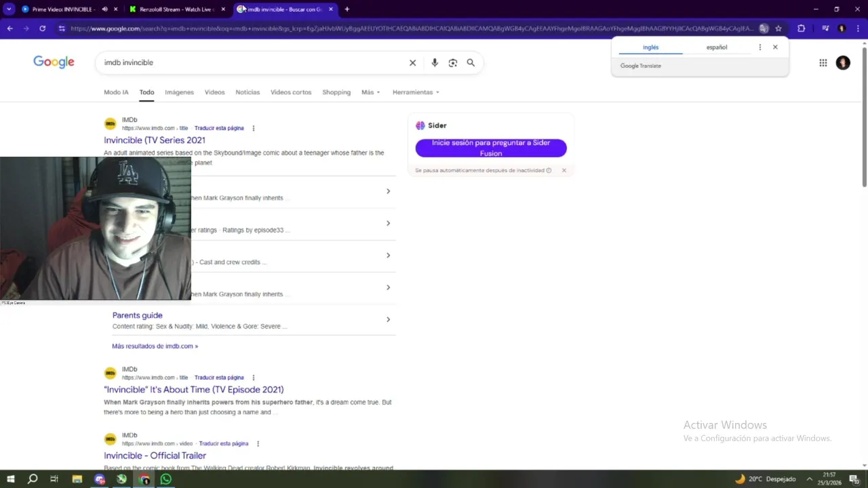Image resolution: width=868 pixels, height=488 pixels.
Task: Close the Prime Video INVINCIBLE tab
Action: tap(116, 9)
